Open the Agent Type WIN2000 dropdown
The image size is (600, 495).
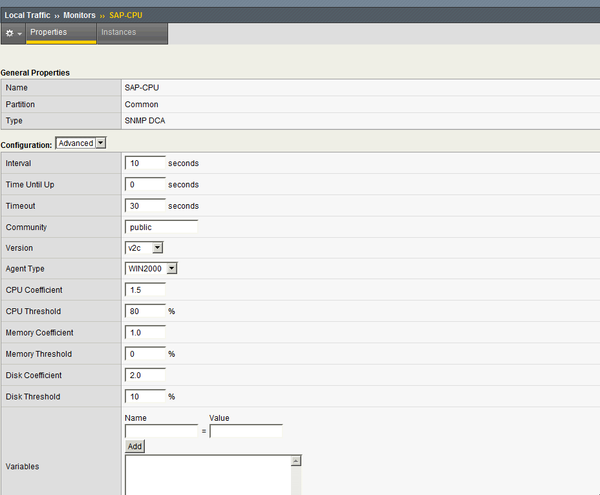151,269
